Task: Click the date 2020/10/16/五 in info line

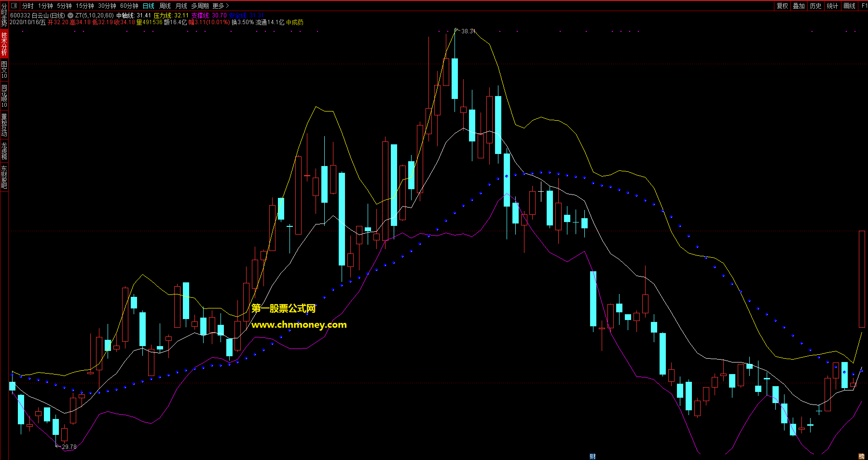Action: [28, 22]
